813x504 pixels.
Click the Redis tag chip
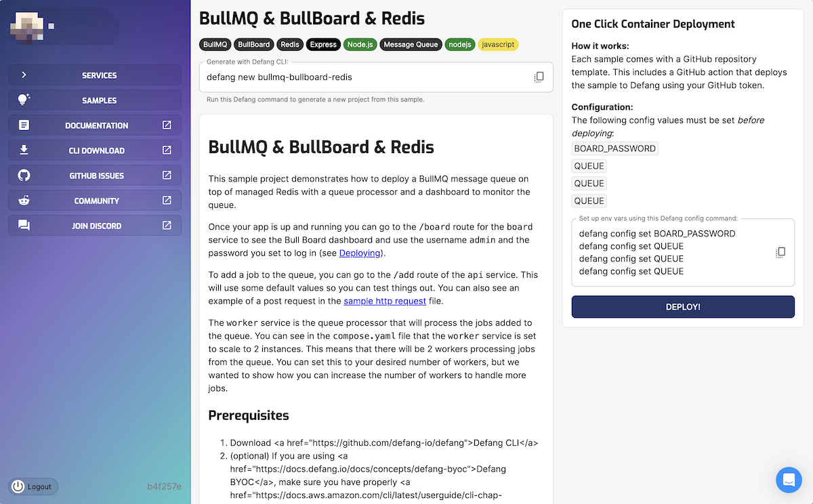click(290, 45)
